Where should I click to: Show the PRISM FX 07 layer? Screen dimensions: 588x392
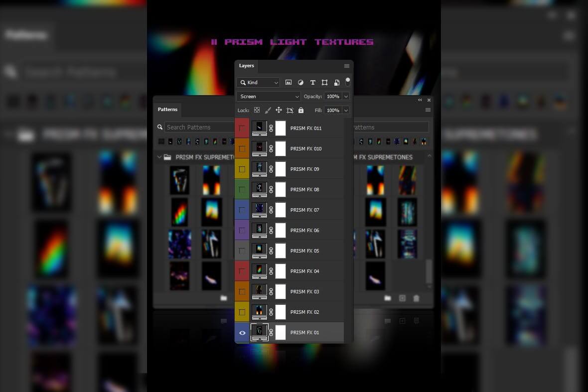click(x=242, y=210)
